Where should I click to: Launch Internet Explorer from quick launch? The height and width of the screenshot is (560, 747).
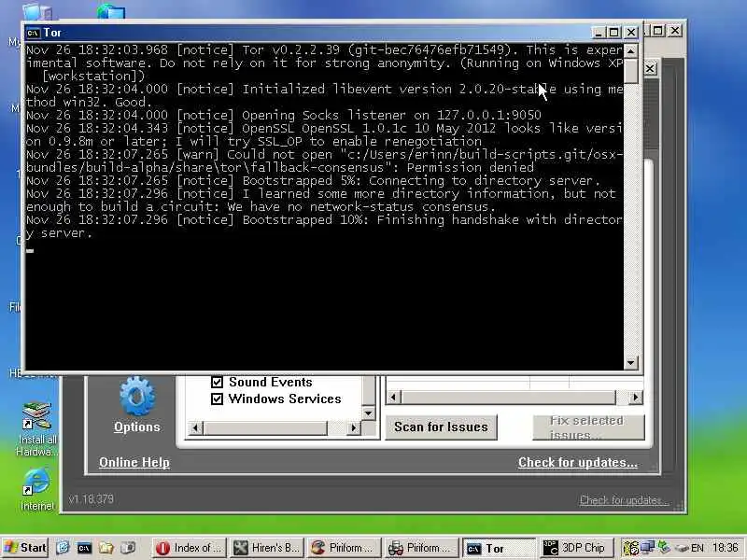[63, 548]
